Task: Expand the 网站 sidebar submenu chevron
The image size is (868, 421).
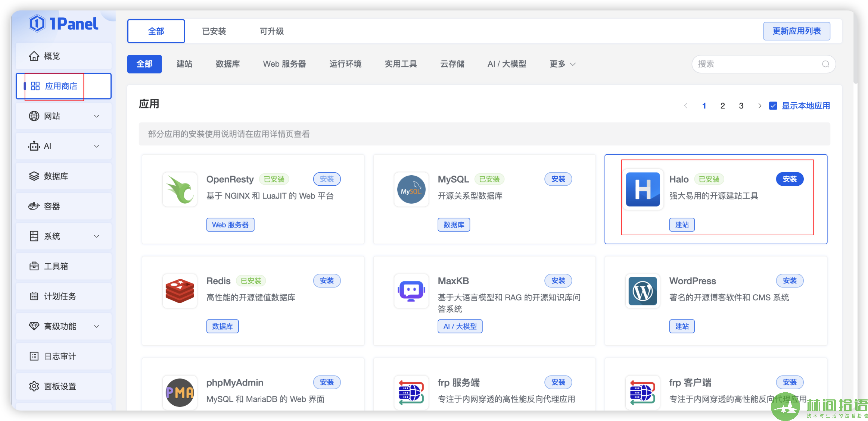Action: click(97, 116)
